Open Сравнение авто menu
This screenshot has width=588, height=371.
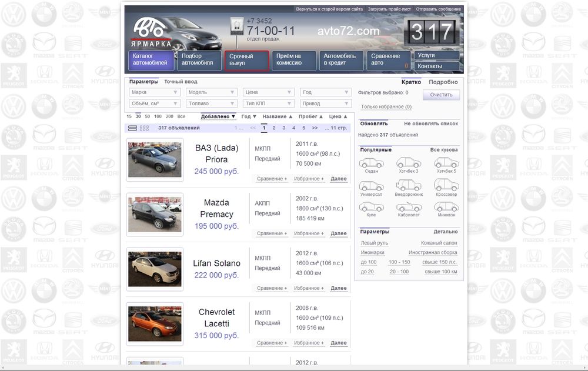click(x=389, y=60)
